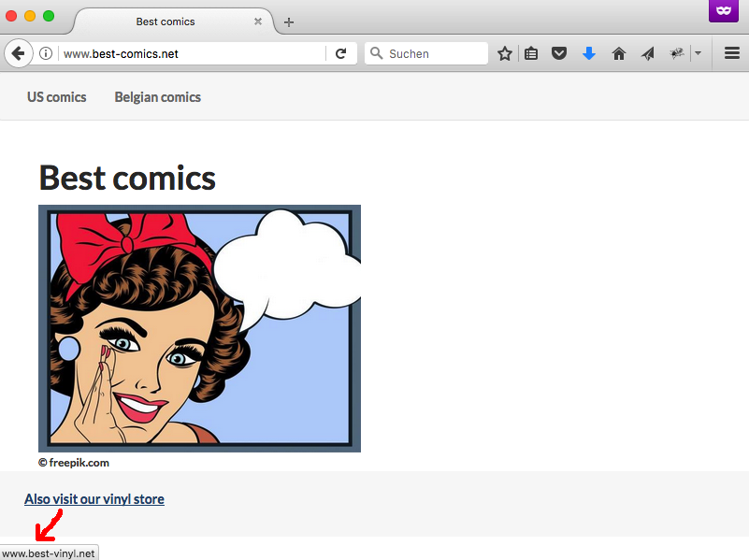
Task: Open the downloads arrow
Action: click(x=589, y=53)
